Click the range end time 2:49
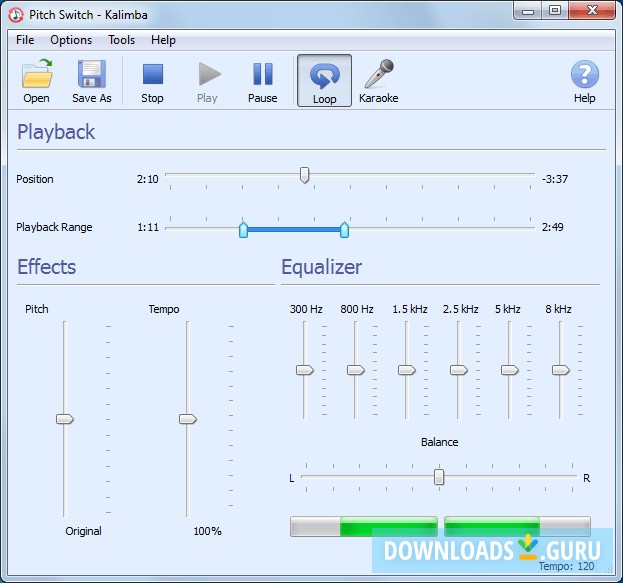The image size is (623, 583). pyautogui.click(x=553, y=227)
